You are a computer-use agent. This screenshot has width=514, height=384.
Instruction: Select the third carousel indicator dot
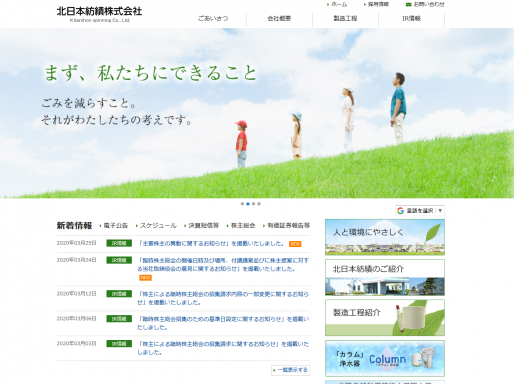tap(253, 204)
